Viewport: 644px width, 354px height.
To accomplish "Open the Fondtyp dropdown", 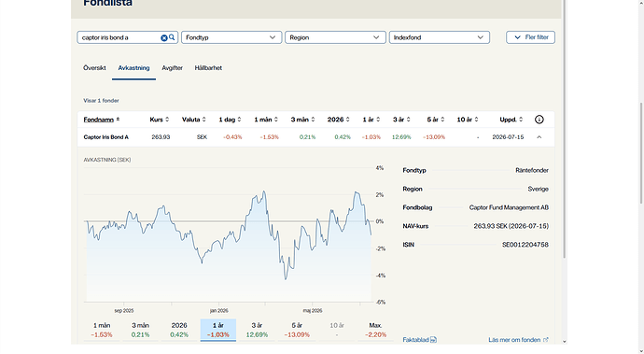I will tap(231, 37).
